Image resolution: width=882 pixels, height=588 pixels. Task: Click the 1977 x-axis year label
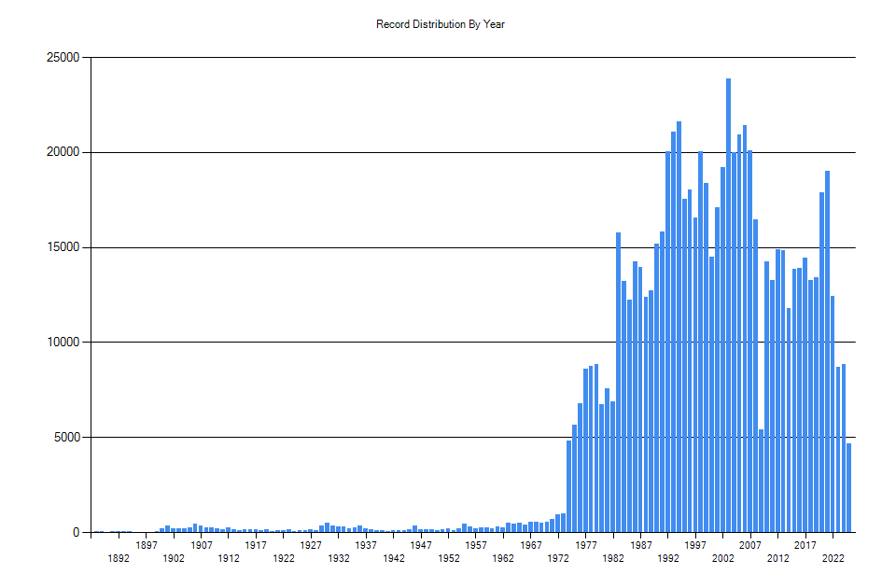pyautogui.click(x=586, y=546)
